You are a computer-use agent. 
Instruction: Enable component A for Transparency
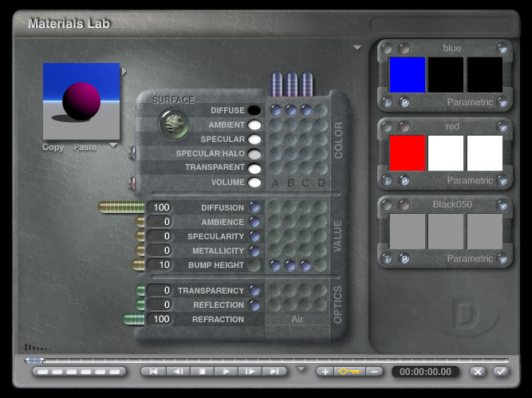point(275,290)
